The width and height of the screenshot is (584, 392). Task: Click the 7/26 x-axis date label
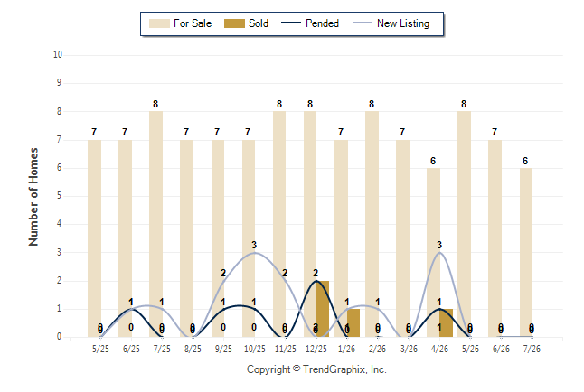pyautogui.click(x=532, y=349)
